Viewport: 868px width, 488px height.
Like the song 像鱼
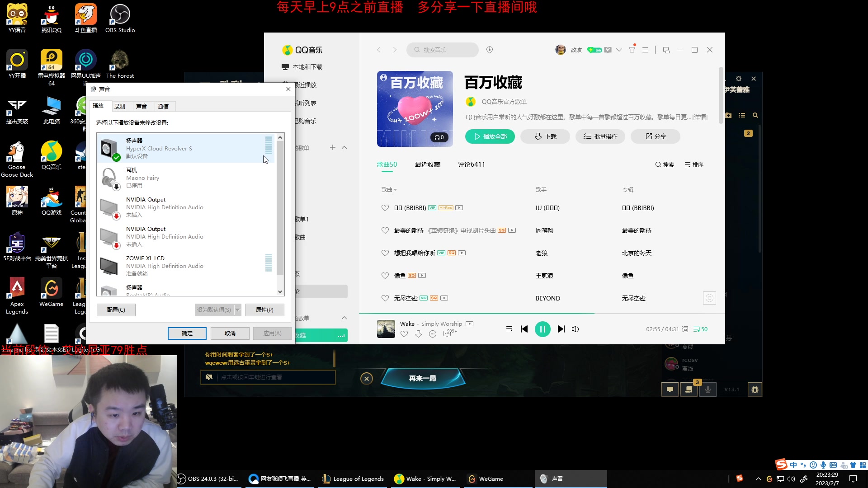(x=385, y=276)
